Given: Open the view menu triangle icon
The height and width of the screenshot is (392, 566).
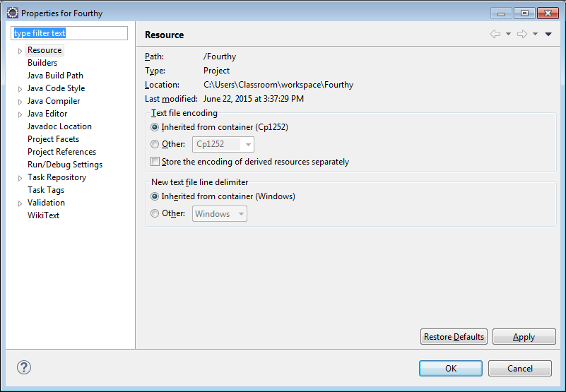Looking at the screenshot, I should tap(548, 34).
